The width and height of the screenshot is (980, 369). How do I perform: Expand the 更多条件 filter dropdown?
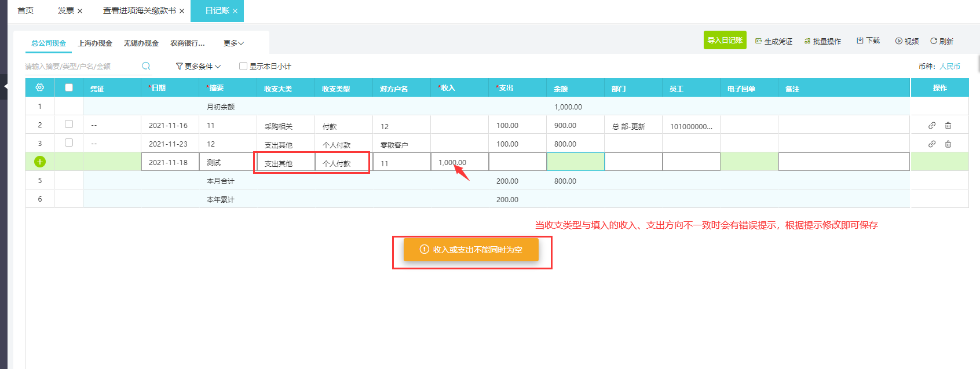(198, 66)
